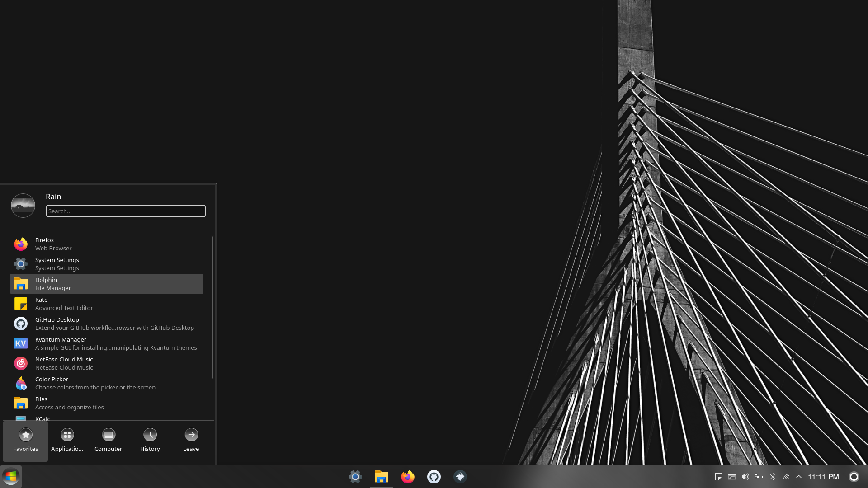Viewport: 868px width, 488px height.
Task: Open GitHub Desktop from the launcher list
Action: [x=107, y=324]
